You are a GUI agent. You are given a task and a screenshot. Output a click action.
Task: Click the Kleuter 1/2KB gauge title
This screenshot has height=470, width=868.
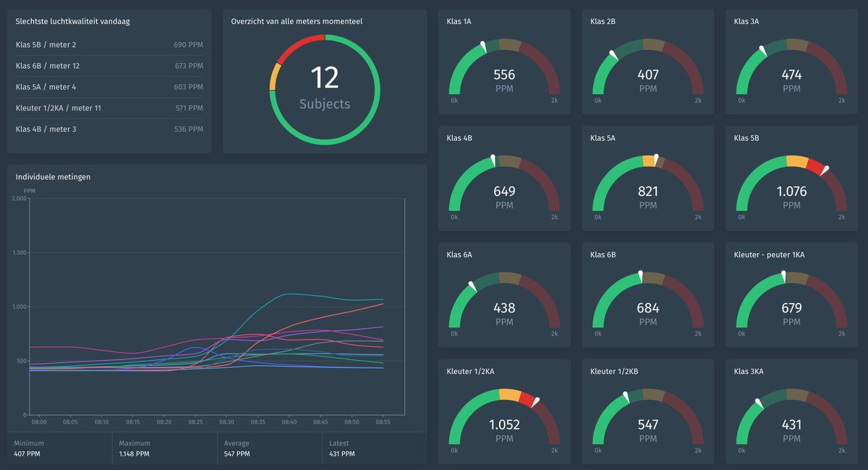(x=614, y=371)
